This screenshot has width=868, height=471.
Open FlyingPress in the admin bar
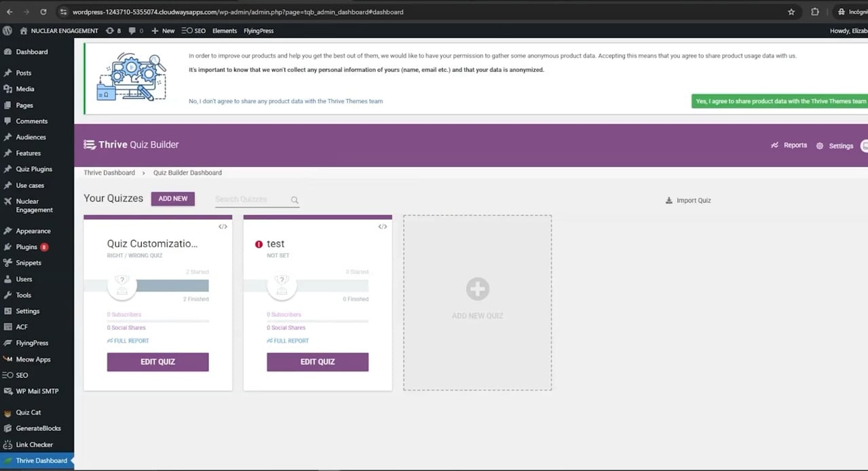pos(259,31)
